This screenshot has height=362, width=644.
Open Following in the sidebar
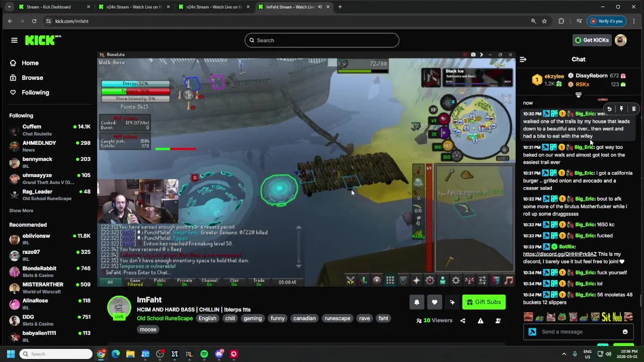pos(35,93)
